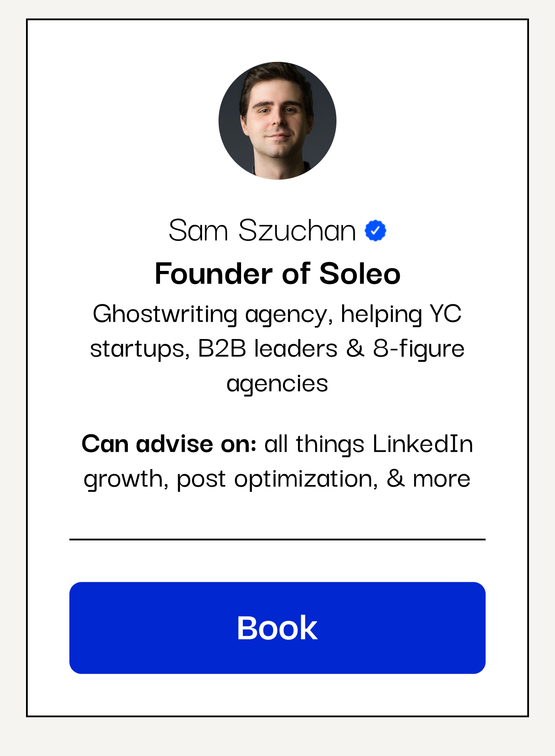Click the word Soleo in heading

pos(360,274)
